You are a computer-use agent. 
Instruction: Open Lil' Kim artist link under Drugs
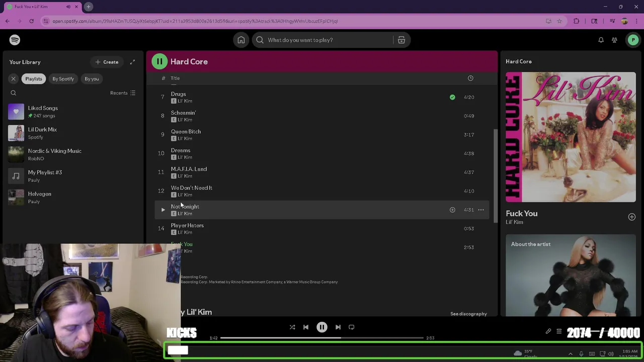pyautogui.click(x=185, y=101)
